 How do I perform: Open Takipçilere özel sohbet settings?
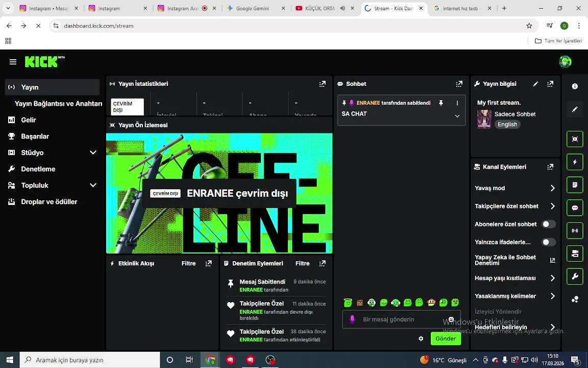pyautogui.click(x=515, y=206)
